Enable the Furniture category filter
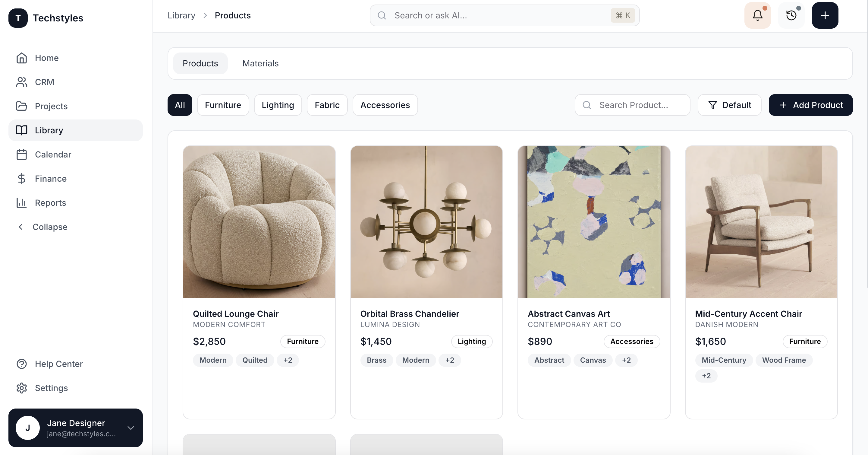868x455 pixels. coord(223,105)
